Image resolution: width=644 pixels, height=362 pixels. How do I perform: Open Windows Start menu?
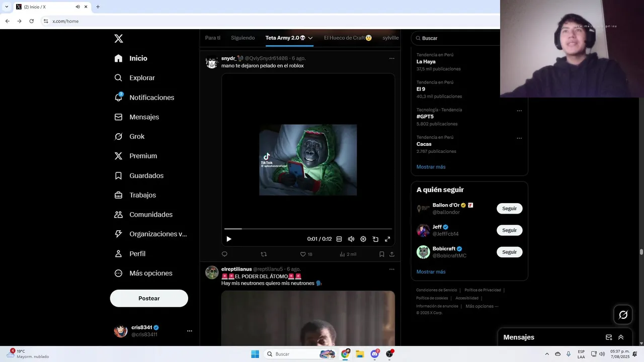coord(255,354)
